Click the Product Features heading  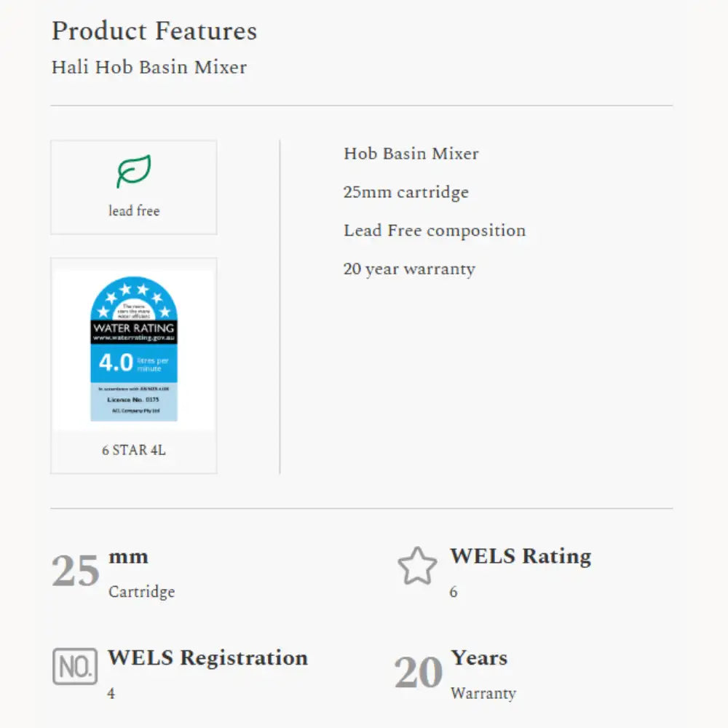click(x=154, y=31)
